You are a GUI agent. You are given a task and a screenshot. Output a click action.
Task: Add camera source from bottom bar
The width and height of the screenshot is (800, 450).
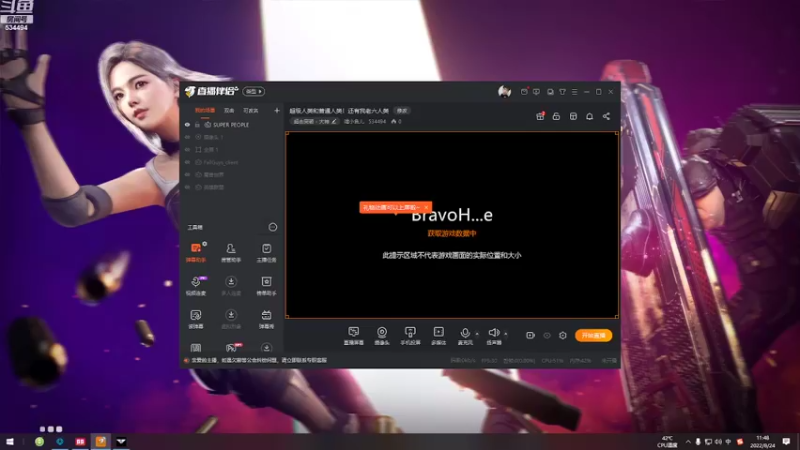[382, 336]
